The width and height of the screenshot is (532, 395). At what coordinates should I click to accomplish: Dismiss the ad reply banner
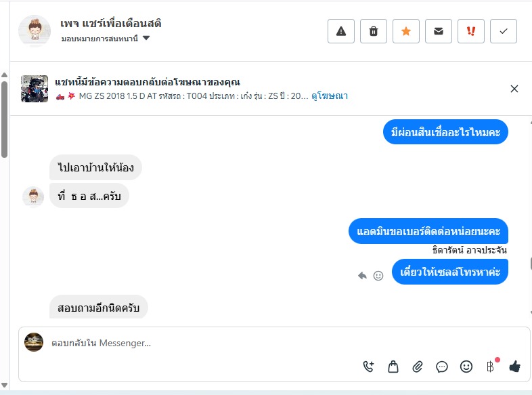coord(514,89)
